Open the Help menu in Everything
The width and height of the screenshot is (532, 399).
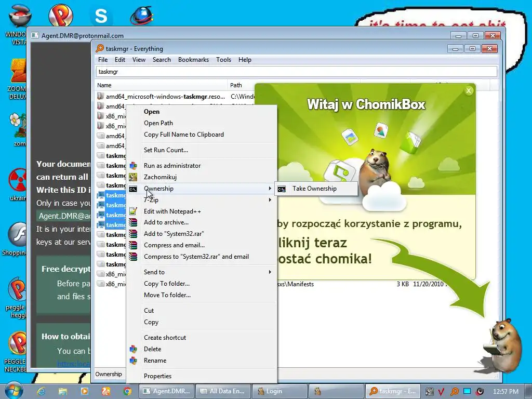[x=245, y=60]
